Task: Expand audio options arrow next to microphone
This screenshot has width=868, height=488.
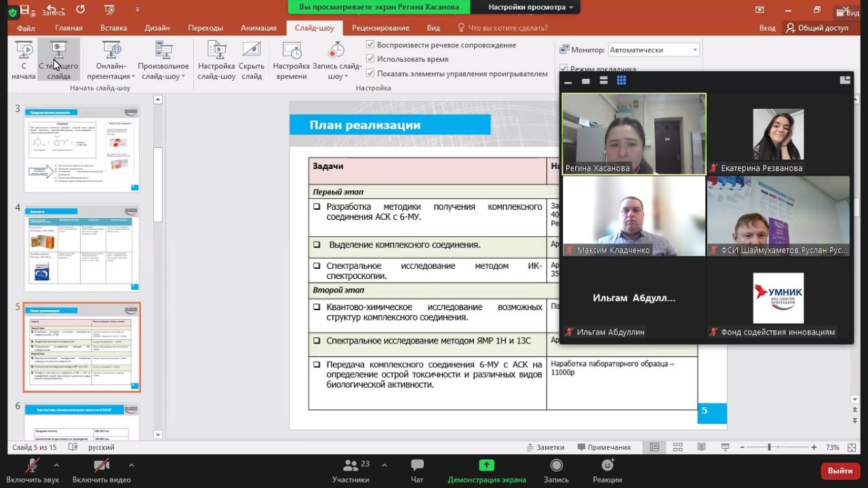Action: click(56, 466)
